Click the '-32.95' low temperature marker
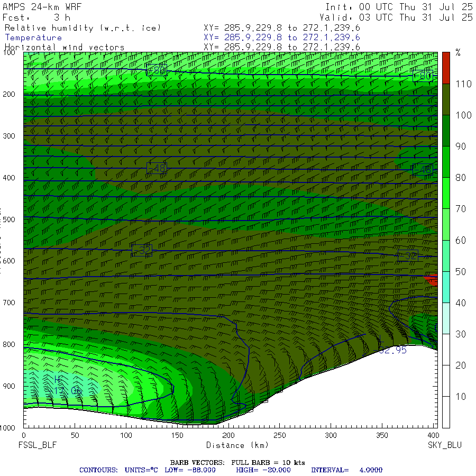The height and width of the screenshot is (476, 476). pyautogui.click(x=390, y=350)
